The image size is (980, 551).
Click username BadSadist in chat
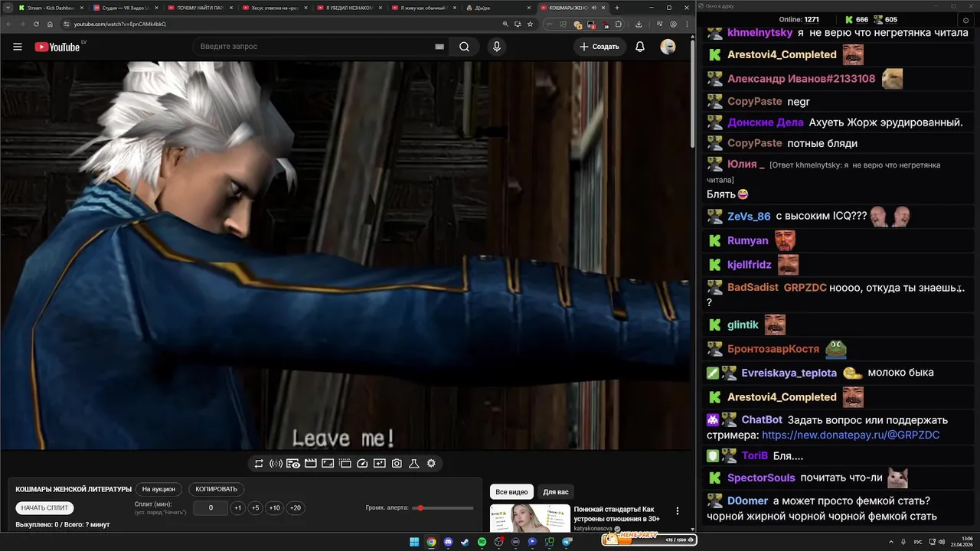coord(753,288)
